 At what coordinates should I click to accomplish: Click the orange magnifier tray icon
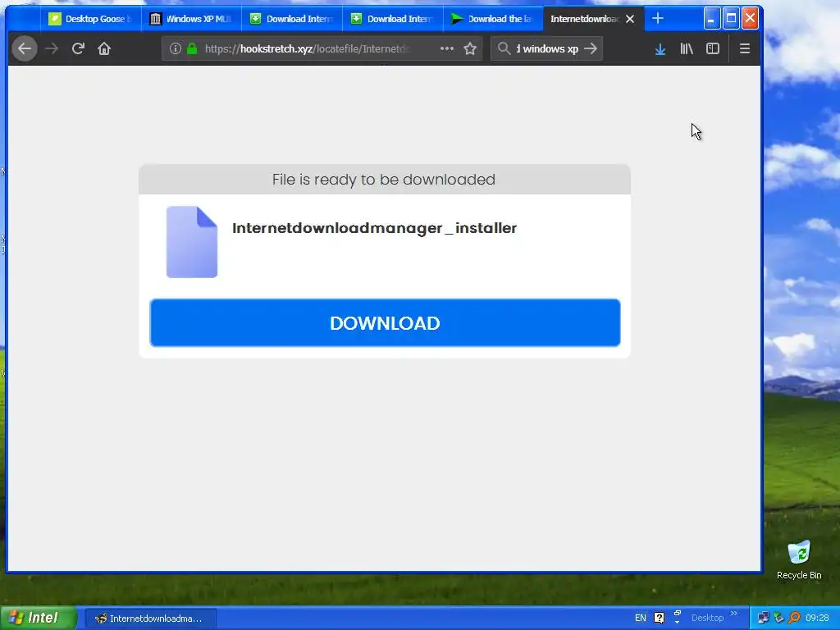(x=794, y=618)
